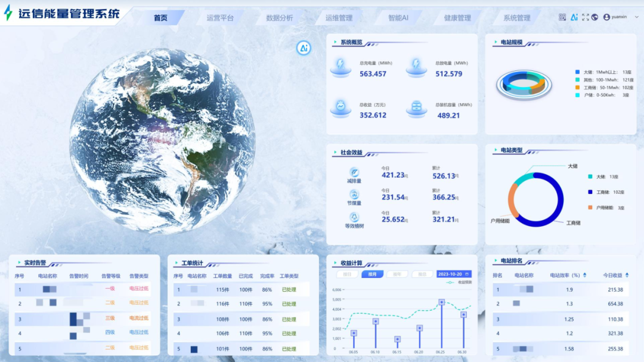Click the 06.25 bar data marker
This screenshot has width=644, height=362.
point(442,302)
